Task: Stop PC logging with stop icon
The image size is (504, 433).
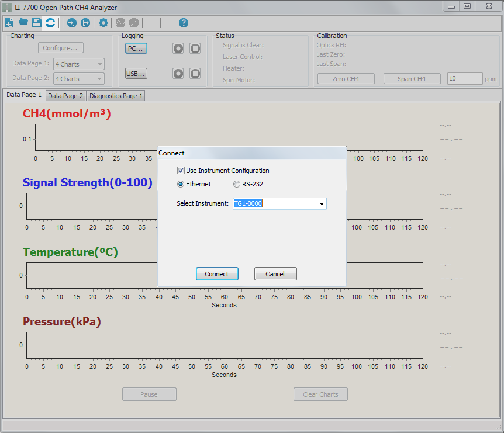Action: point(195,49)
